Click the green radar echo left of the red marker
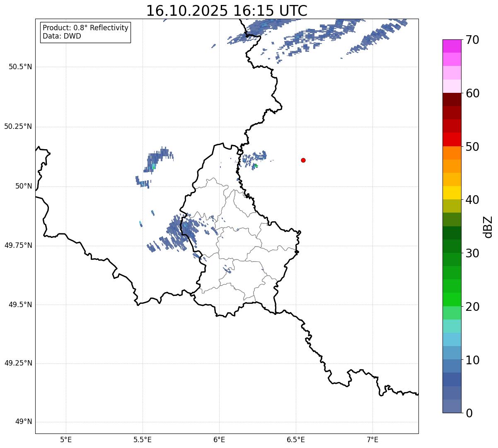498x448 pixels. tap(256, 166)
